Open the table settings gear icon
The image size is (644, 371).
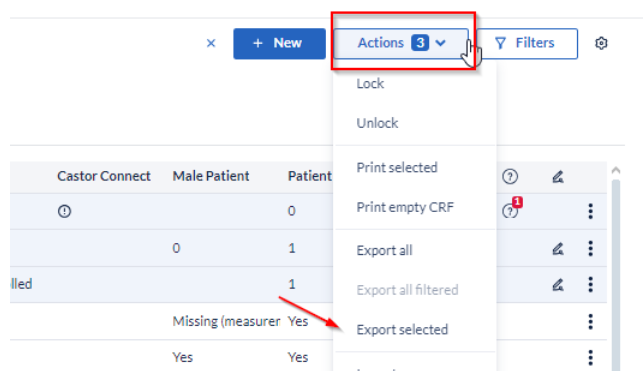pyautogui.click(x=601, y=43)
